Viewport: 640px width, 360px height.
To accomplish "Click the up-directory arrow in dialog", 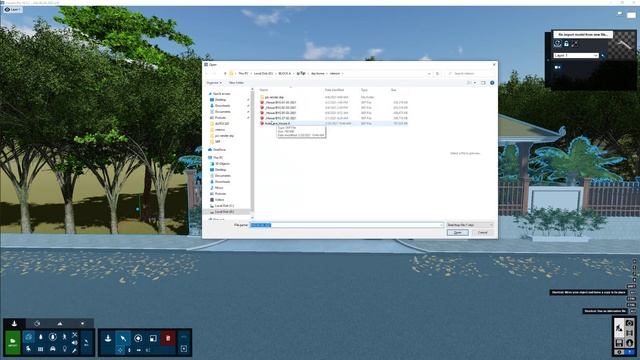I will 225,73.
